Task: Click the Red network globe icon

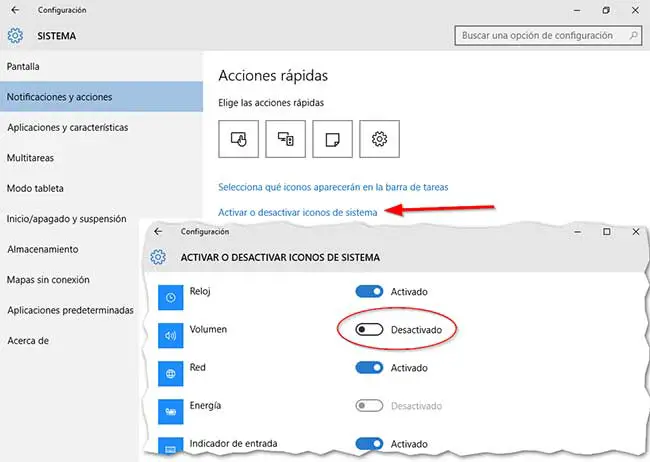Action: coord(171,371)
